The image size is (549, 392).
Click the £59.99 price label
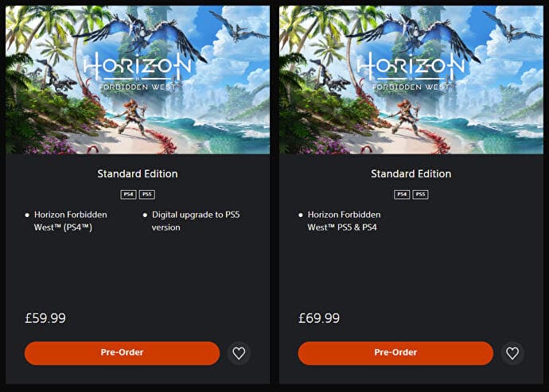45,318
